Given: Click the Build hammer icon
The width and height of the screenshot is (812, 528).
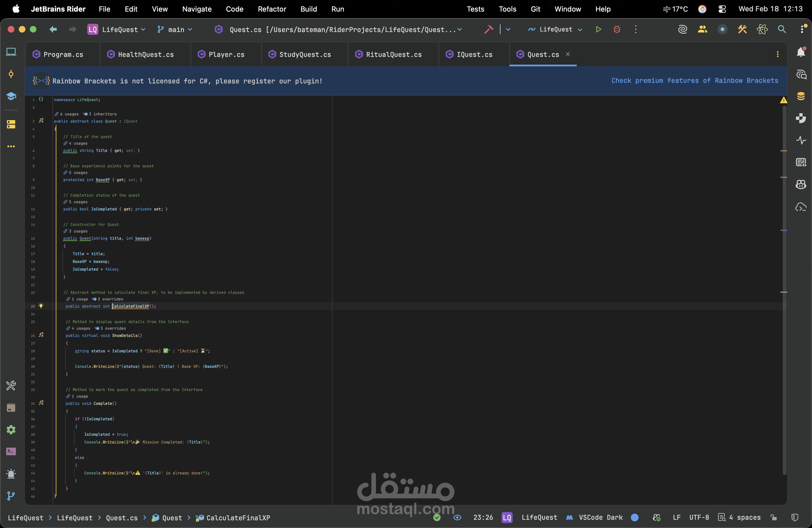Looking at the screenshot, I should point(489,29).
